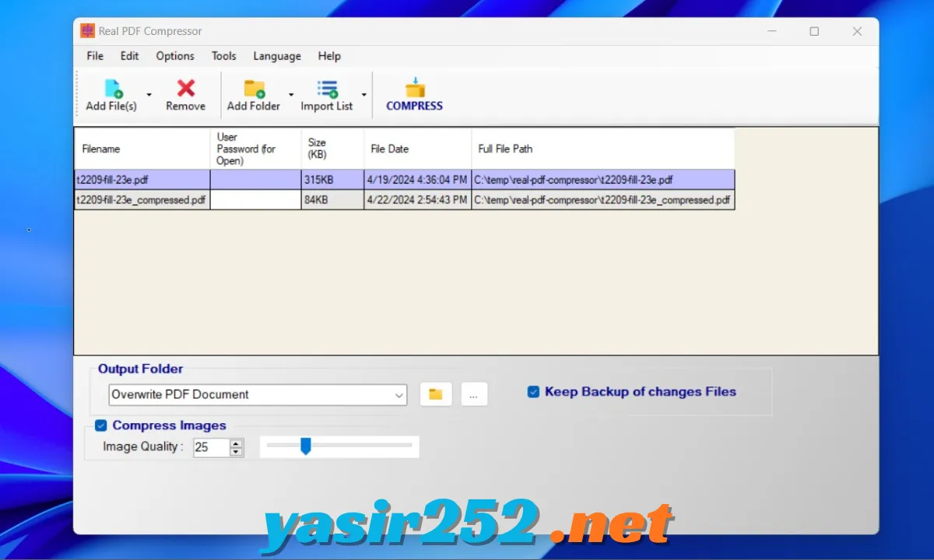Expand the Import List dropdown arrow

coord(363,96)
